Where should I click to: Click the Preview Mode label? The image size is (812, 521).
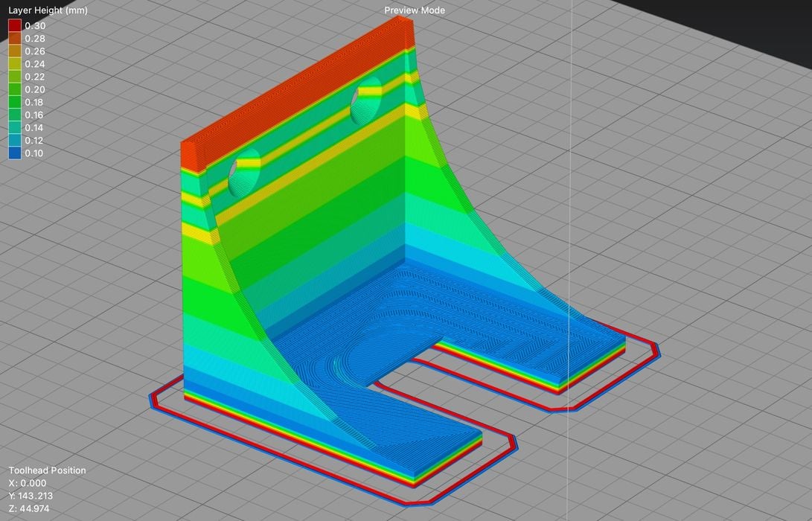tap(414, 10)
